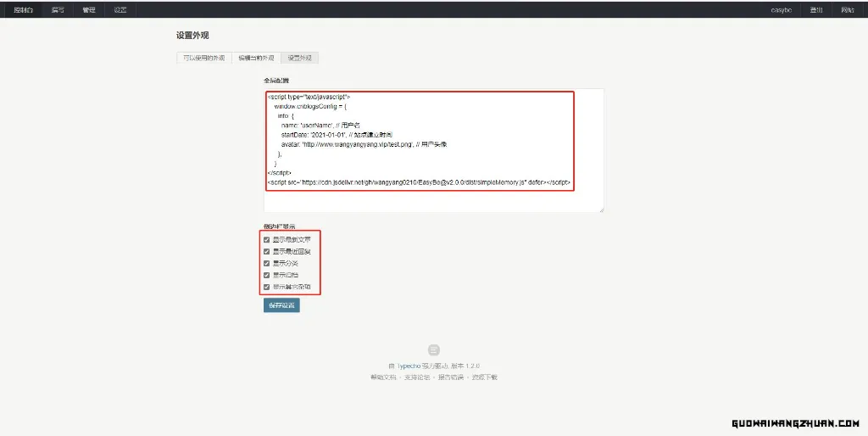This screenshot has height=436, width=868.
Task: Click the code line containing 'userName'
Action: pyautogui.click(x=320, y=126)
